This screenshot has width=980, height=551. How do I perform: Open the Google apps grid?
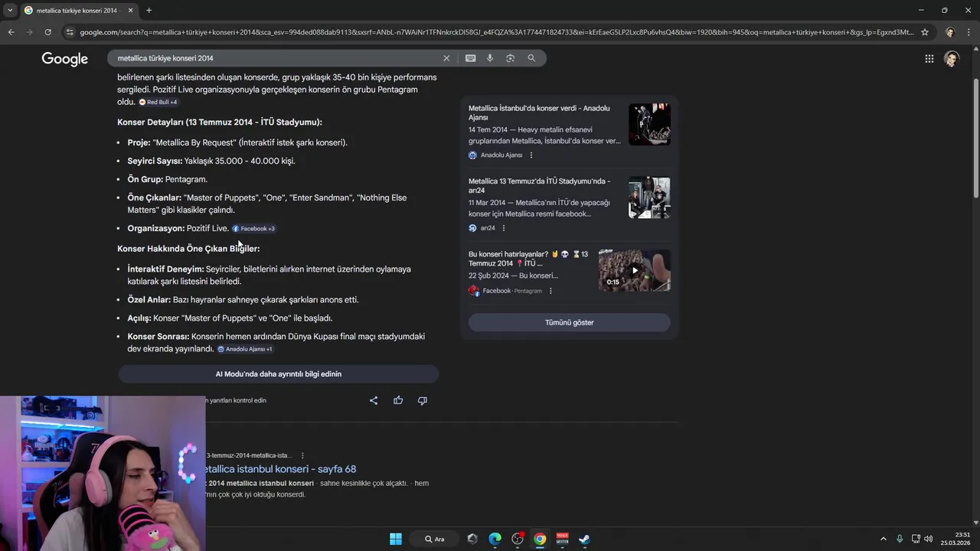click(929, 59)
